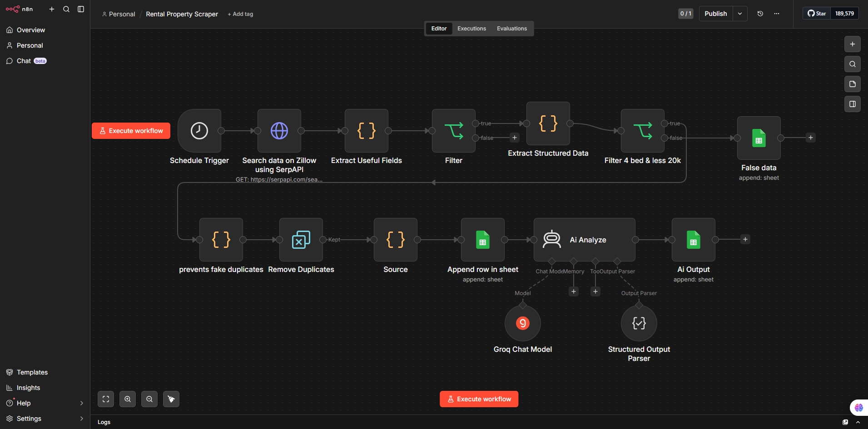The width and height of the screenshot is (868, 429).
Task: Select the Remove Duplicates node
Action: click(x=301, y=240)
